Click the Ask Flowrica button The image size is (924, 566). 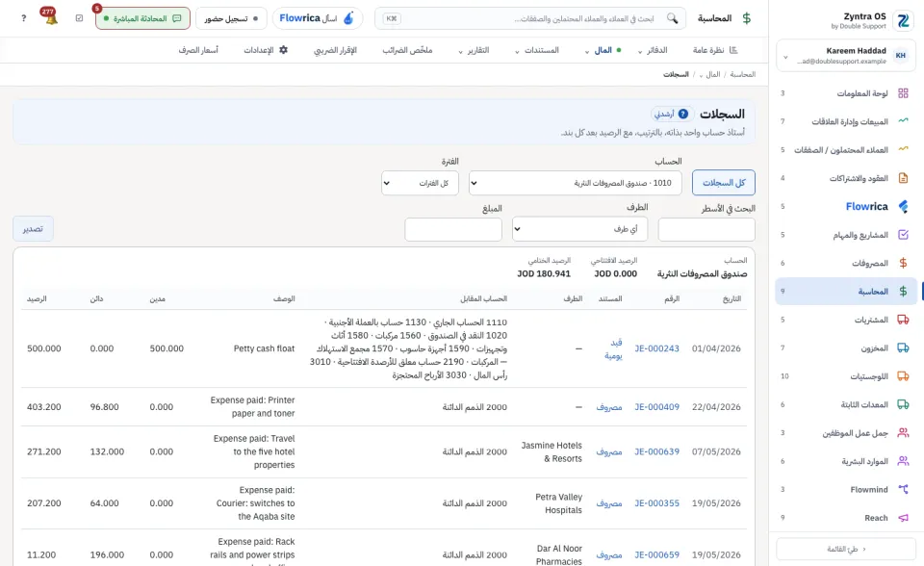[x=318, y=19]
